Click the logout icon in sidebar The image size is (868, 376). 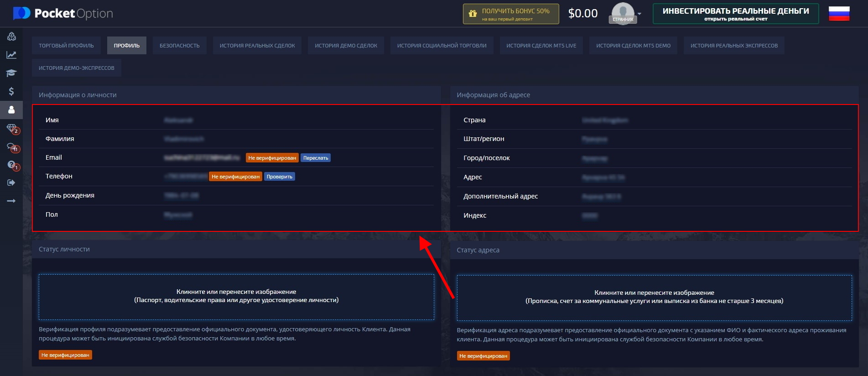tap(11, 183)
